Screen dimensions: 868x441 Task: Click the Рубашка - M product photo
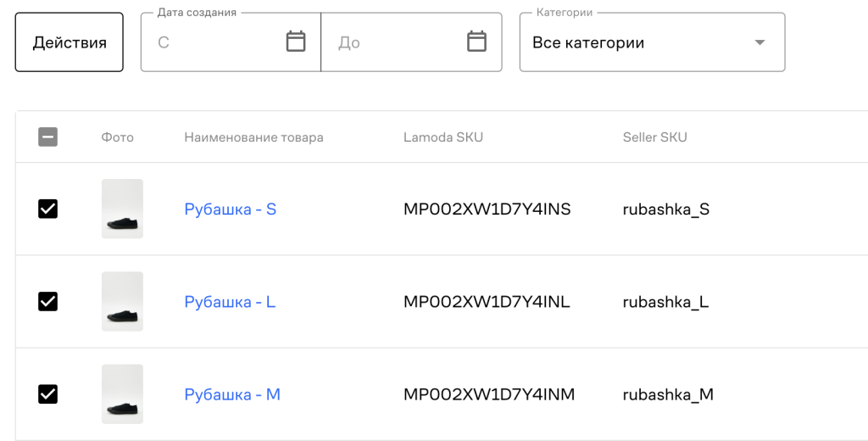[x=122, y=394]
